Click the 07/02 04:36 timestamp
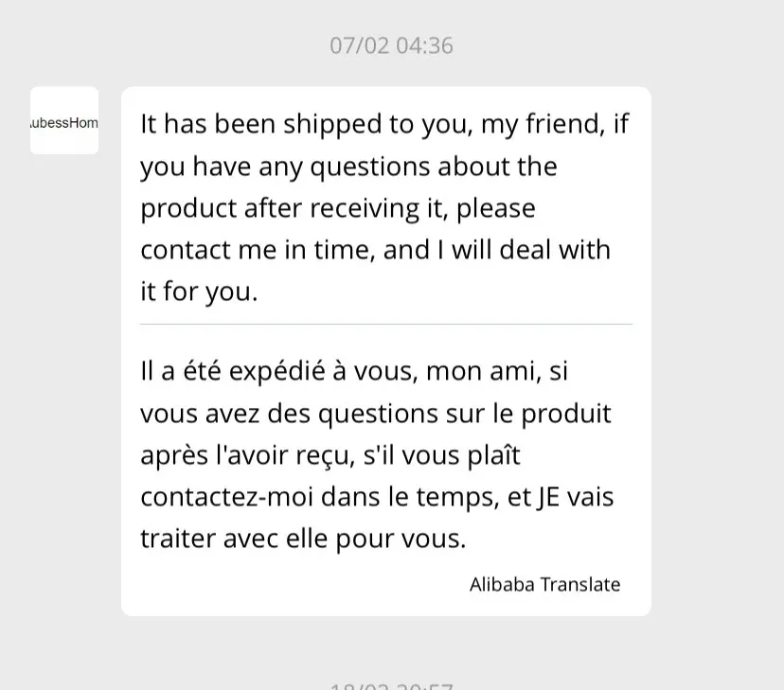784x690 pixels. pyautogui.click(x=391, y=45)
